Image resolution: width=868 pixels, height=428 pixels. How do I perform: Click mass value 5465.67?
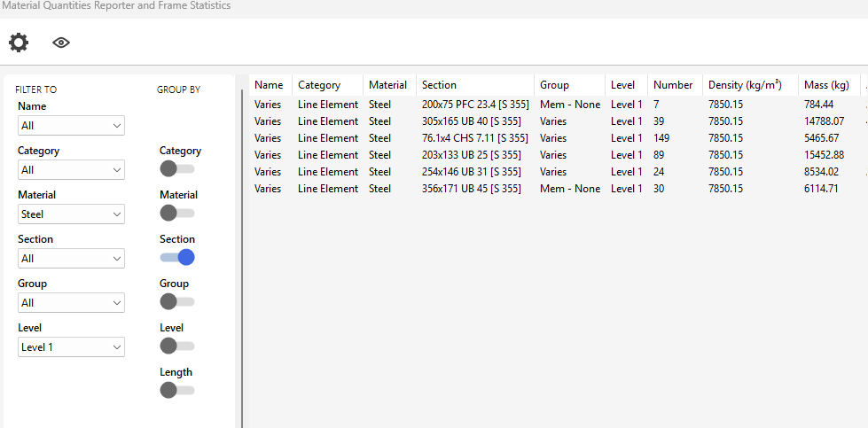tap(821, 138)
